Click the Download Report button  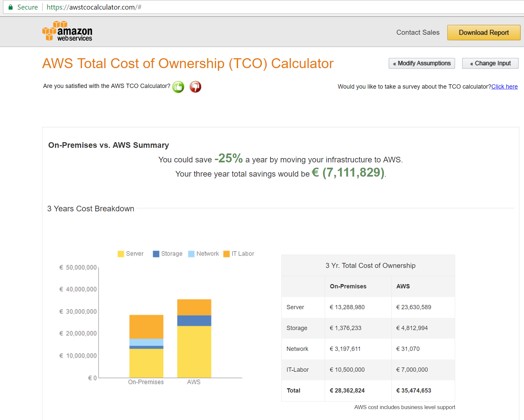[x=484, y=32]
